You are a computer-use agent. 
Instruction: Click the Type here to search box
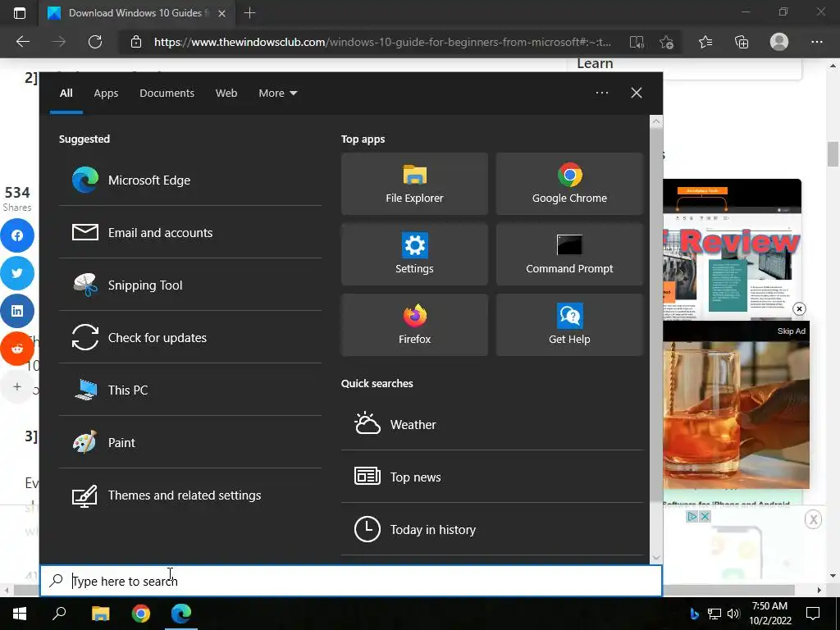(351, 581)
